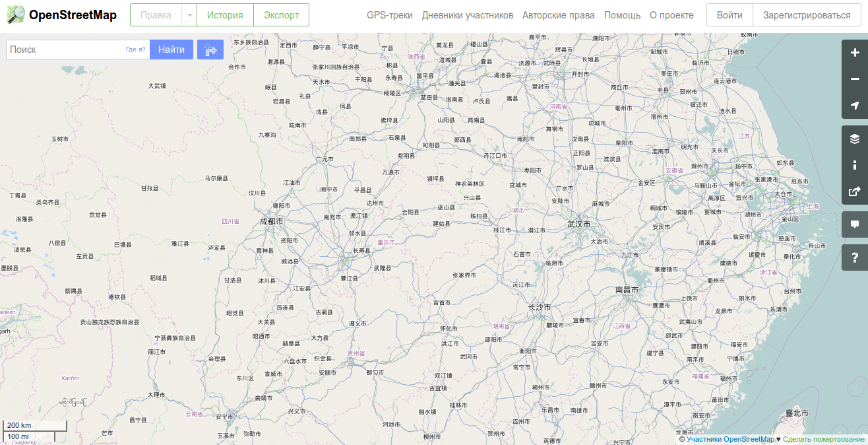Click the 福建省 province label
This screenshot has width=868, height=445.
point(700,376)
